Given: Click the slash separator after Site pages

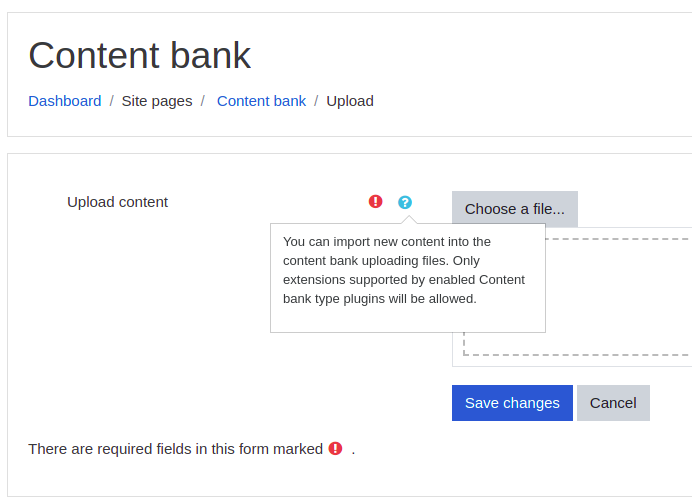Looking at the screenshot, I should [x=203, y=101].
